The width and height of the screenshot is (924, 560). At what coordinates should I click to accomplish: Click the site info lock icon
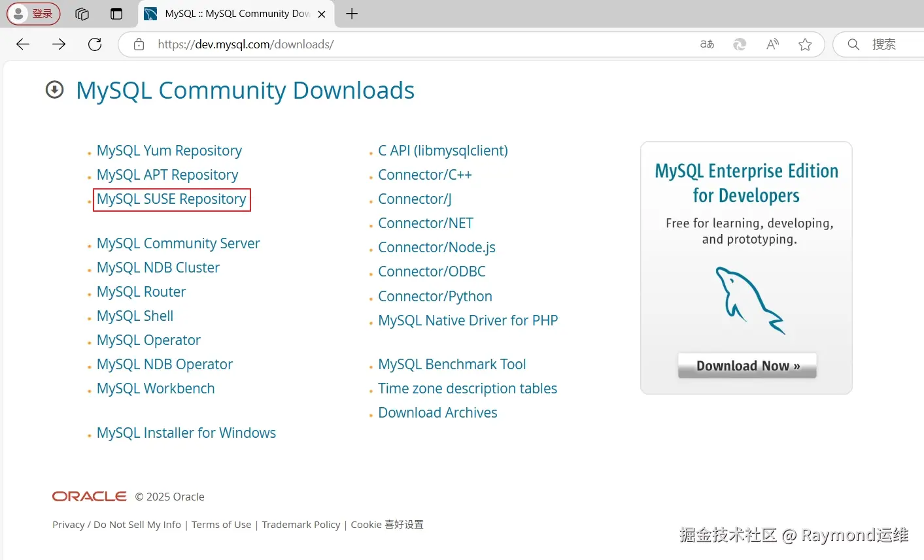[x=139, y=44]
